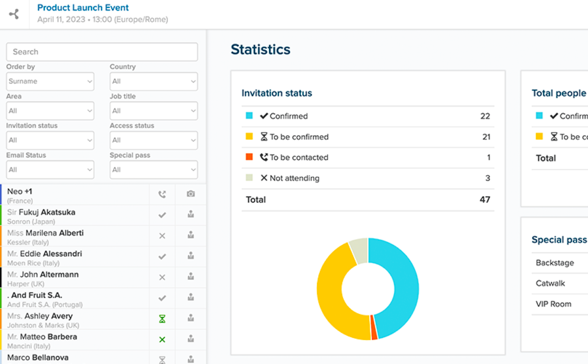Click the access person icon for Fukuj Akatsuka
Image resolution: width=588 pixels, height=364 pixels.
[191, 214]
